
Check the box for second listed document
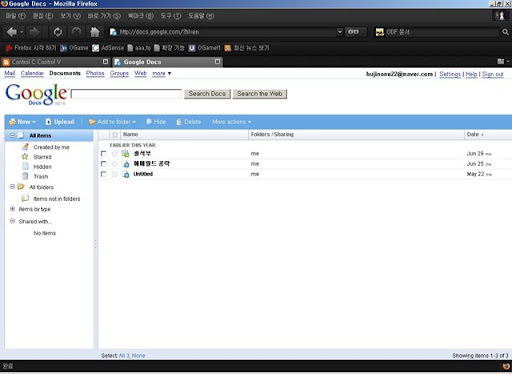tap(104, 164)
